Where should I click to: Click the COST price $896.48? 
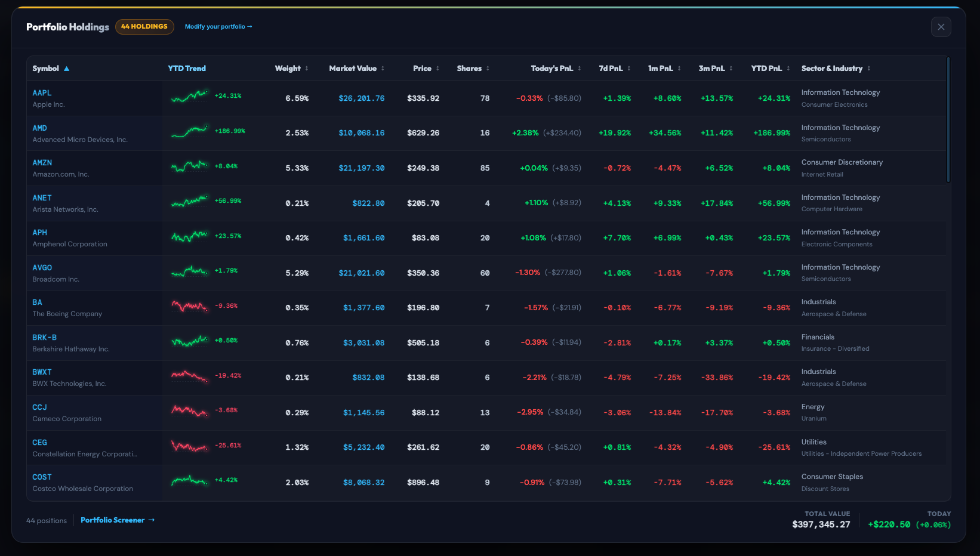423,483
